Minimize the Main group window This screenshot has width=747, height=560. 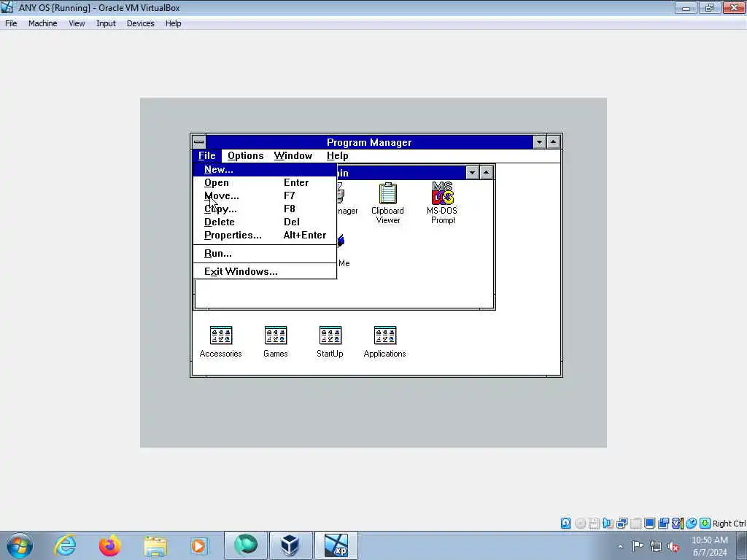tap(472, 172)
